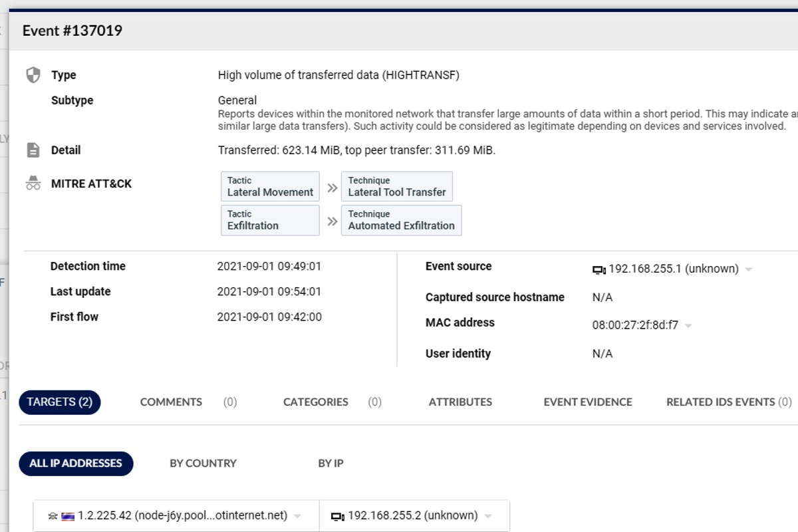
Task: Click device icon next to 192.168.255.2
Action: point(338,516)
